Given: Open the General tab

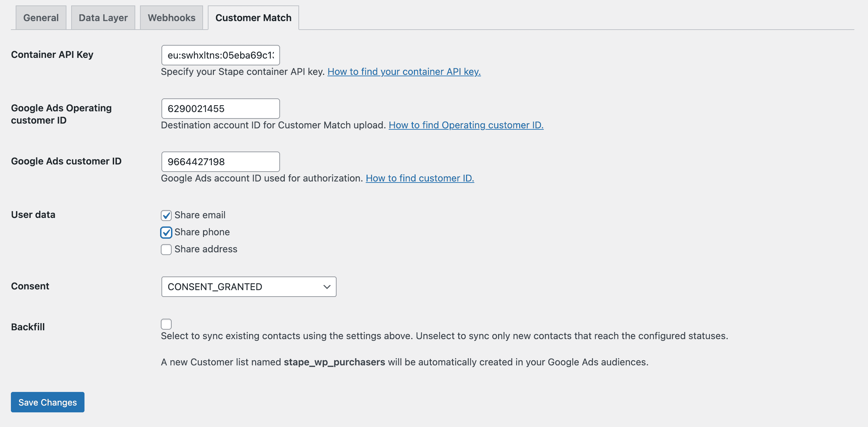Looking at the screenshot, I should pyautogui.click(x=41, y=18).
